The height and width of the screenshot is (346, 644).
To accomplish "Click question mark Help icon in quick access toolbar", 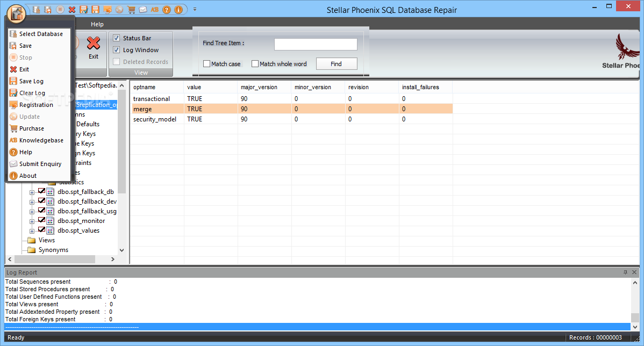I will coord(167,10).
